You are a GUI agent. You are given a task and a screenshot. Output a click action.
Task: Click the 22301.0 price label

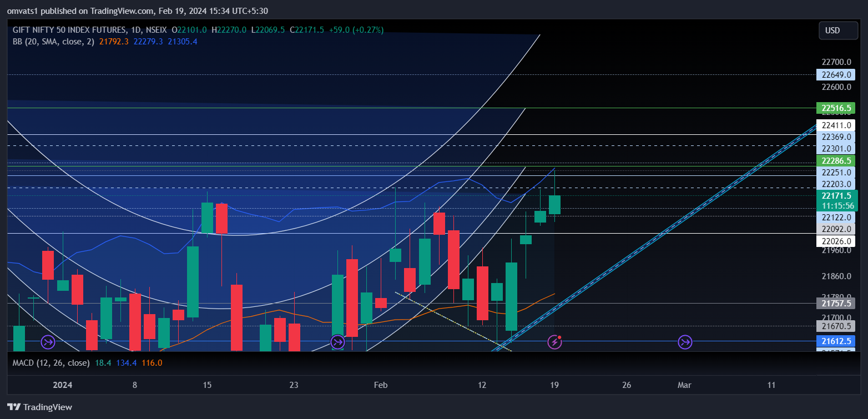tap(836, 149)
